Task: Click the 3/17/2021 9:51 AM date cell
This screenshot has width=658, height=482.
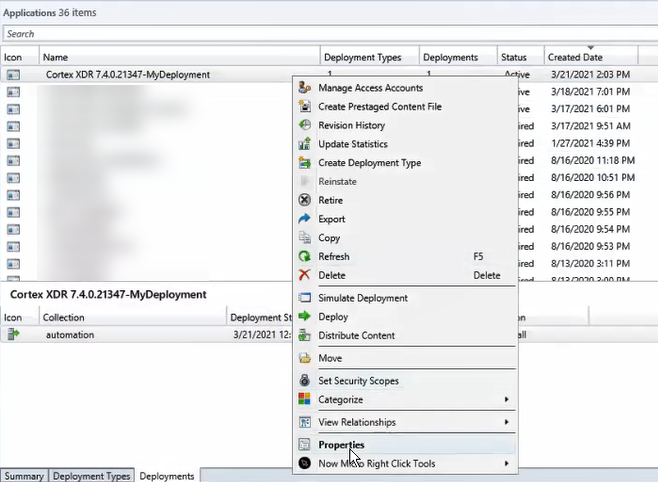Action: coord(590,126)
